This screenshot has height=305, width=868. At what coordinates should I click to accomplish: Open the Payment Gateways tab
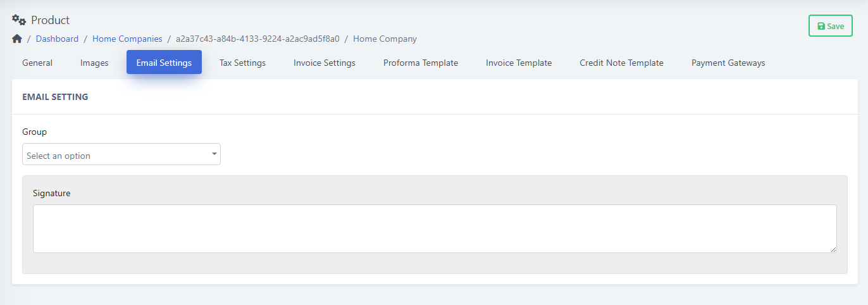tap(728, 63)
